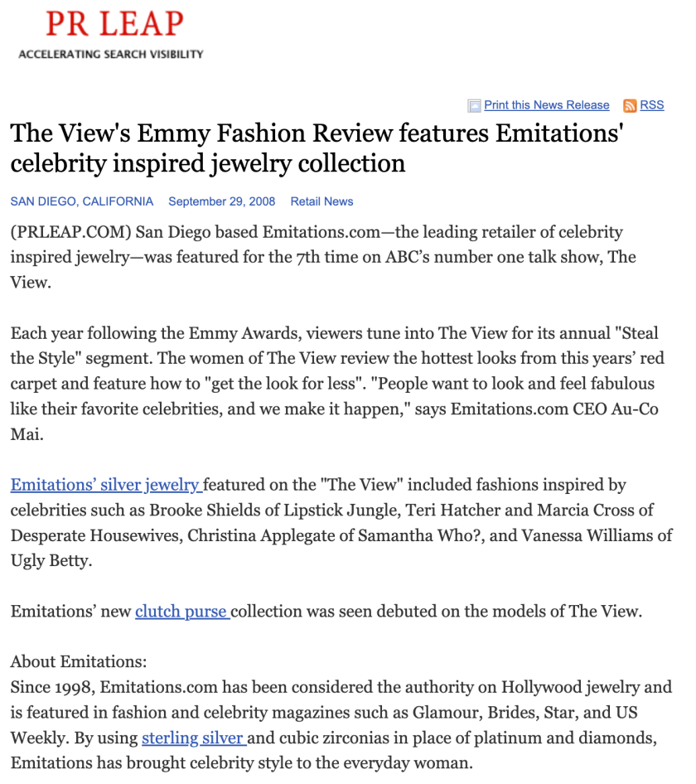Screen dimensions: 696x784
Task: Open the clutch purse link
Action: point(181,612)
